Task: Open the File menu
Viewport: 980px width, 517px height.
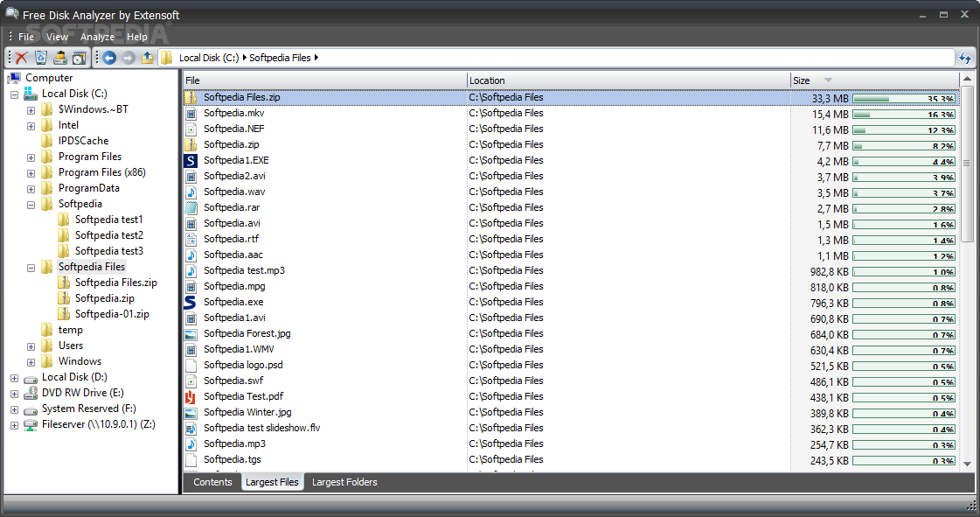Action: (x=26, y=37)
